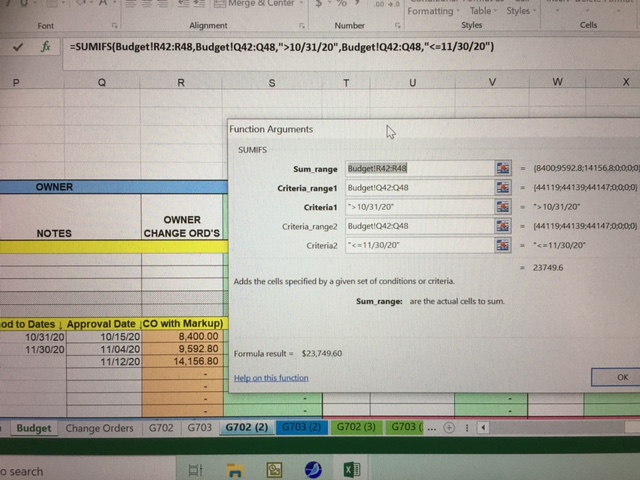The image size is (640, 480).
Task: Click the Criteria_range2 input field
Action: click(420, 226)
